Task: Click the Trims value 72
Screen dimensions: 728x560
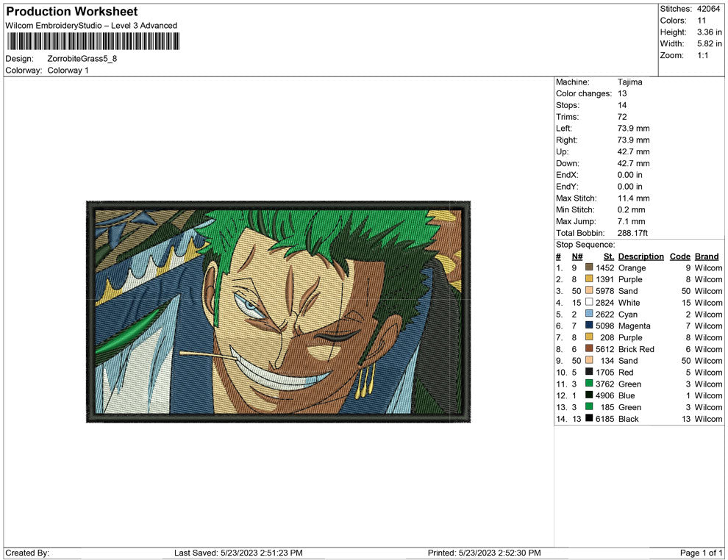Action: click(622, 116)
